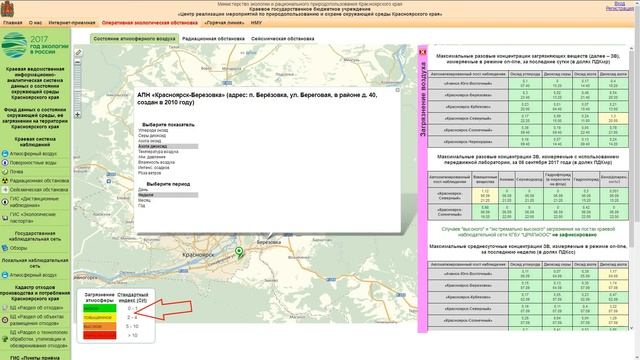Click Сейсмическая обстановка sidebar icon

tap(5, 190)
